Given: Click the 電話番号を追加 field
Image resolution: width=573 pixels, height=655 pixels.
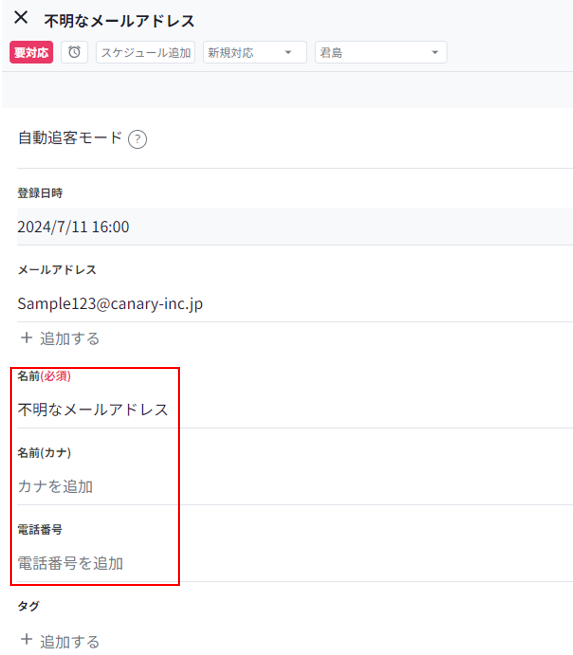Looking at the screenshot, I should pos(295,563).
